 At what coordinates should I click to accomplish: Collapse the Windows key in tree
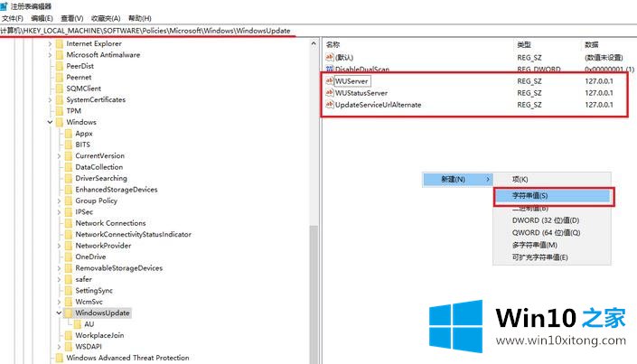coord(50,122)
